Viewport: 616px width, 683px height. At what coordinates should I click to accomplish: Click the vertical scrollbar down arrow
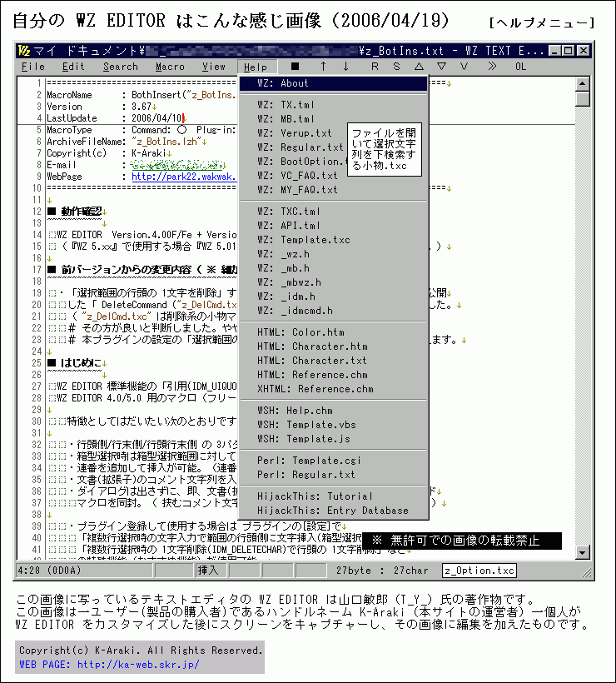583,552
